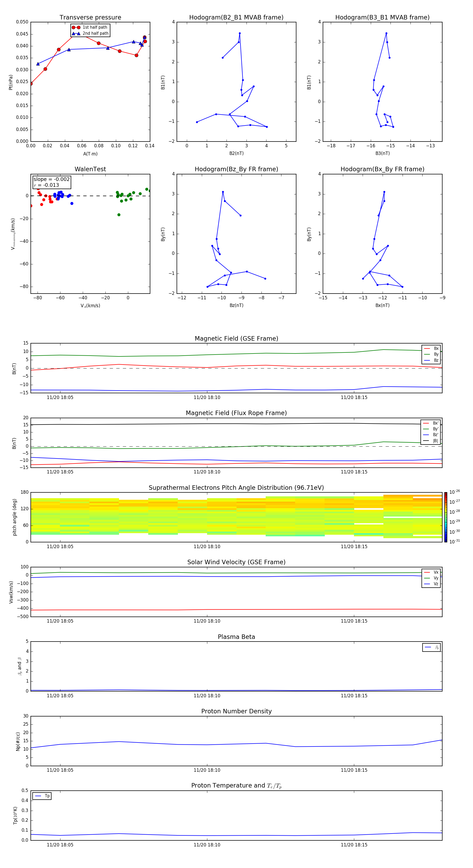Click the Suprathermal Electrons Pitch Angle Distribution title
Viewport: 473px width, 868px height.
click(236, 488)
